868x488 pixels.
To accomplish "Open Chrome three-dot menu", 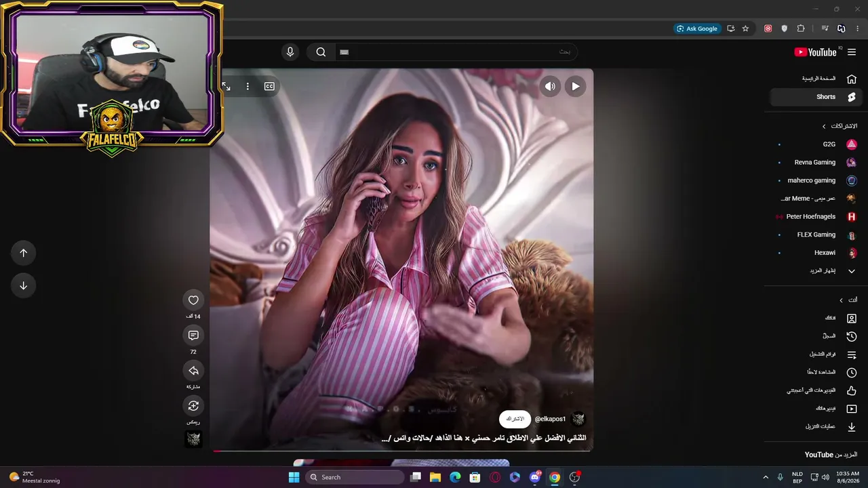I will tap(857, 28).
